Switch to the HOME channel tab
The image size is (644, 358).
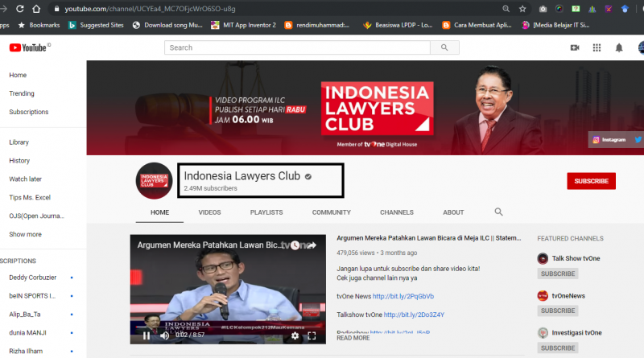(x=159, y=212)
